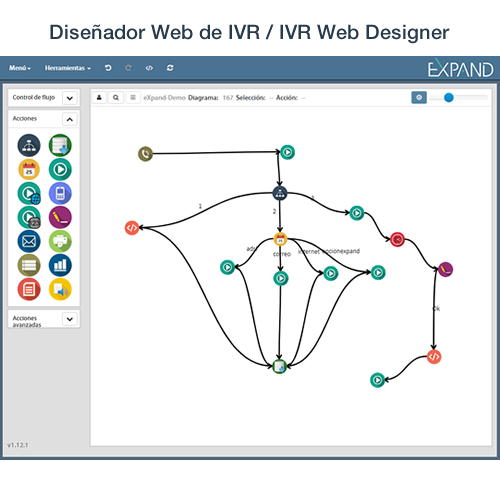Click the refresh icon in top toolbar
The image size is (500, 500).
(x=170, y=68)
